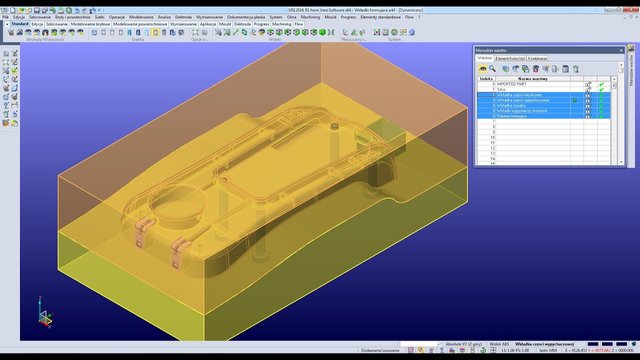Viewport: 640px width, 360px height.
Task: Open the Plik menu
Action: tap(5, 17)
